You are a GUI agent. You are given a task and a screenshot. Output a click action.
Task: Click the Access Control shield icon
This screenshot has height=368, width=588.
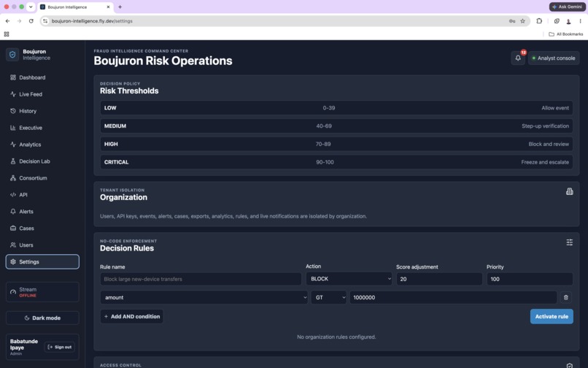point(569,365)
